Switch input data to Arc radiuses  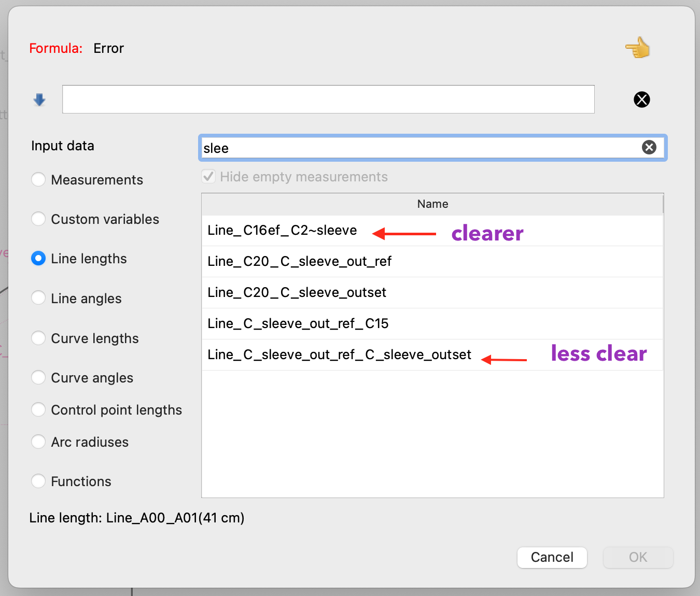click(x=38, y=442)
